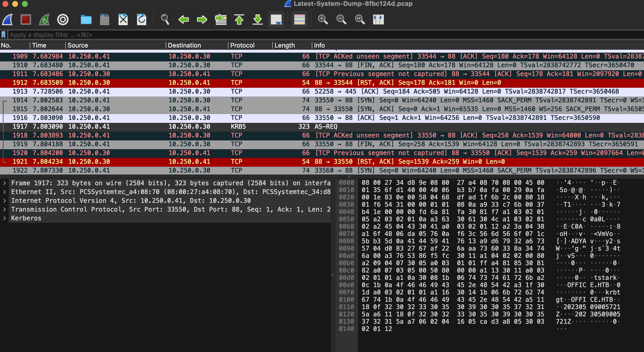644x352 pixels.
Task: Toggle auto-scroll during live capture
Action: 276,20
